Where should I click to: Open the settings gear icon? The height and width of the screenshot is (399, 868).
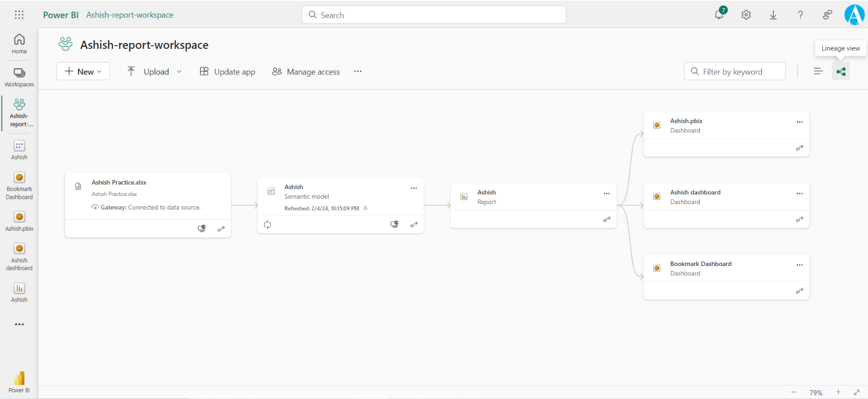click(746, 15)
